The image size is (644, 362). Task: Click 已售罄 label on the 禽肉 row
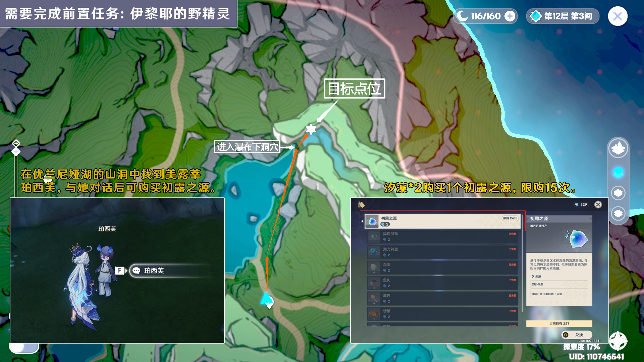pyautogui.click(x=512, y=296)
